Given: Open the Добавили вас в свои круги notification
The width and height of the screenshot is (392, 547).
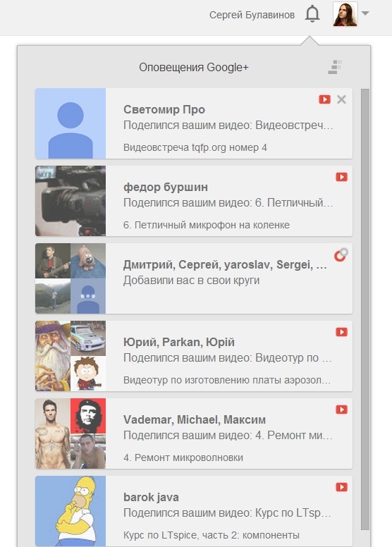Looking at the screenshot, I should coord(194,278).
